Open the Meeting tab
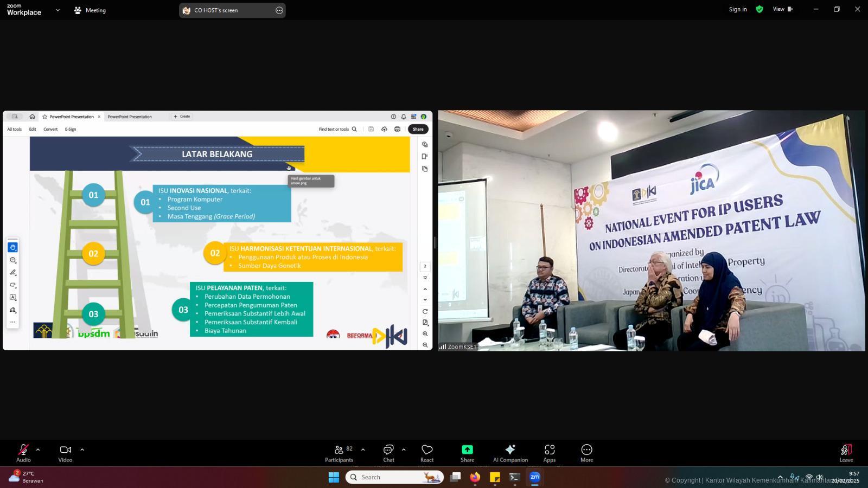 click(90, 10)
